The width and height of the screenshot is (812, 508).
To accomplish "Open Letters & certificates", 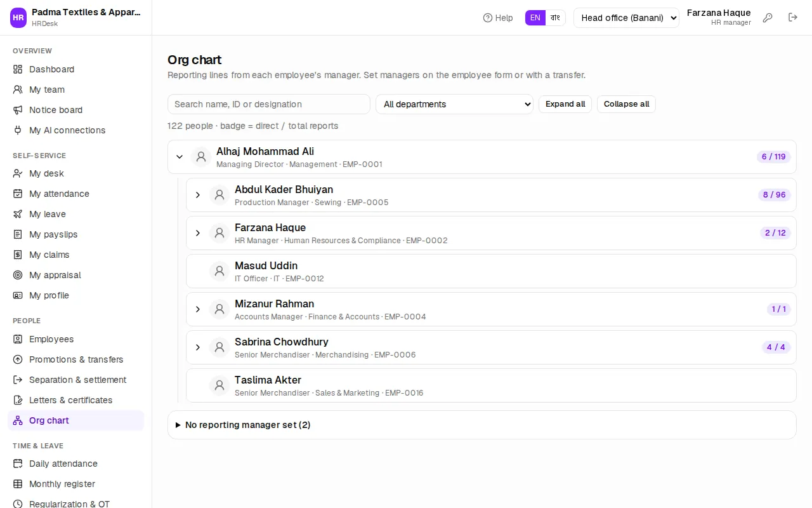I will pyautogui.click(x=76, y=400).
